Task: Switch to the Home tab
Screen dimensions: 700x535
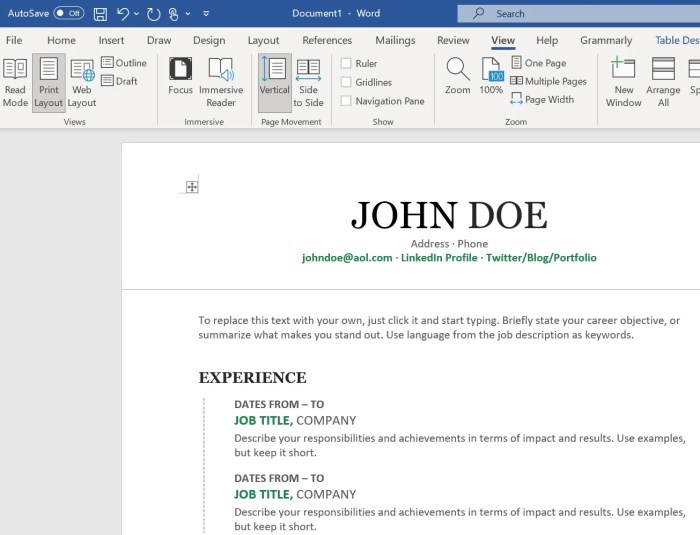Action: coord(61,40)
